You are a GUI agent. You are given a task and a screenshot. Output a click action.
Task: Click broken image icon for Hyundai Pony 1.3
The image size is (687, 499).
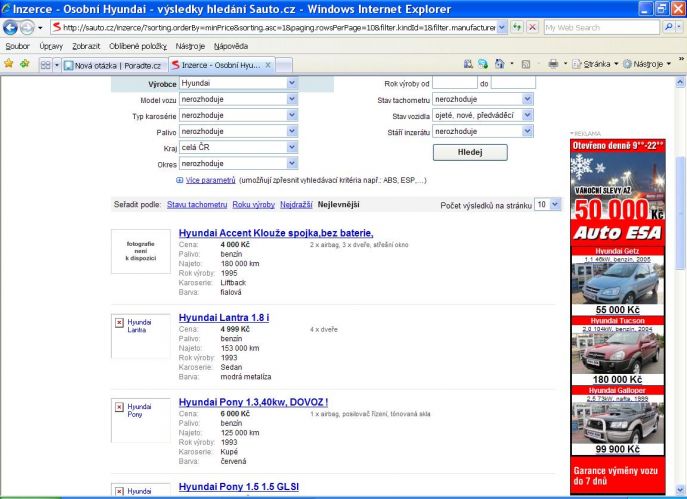pyautogui.click(x=119, y=407)
